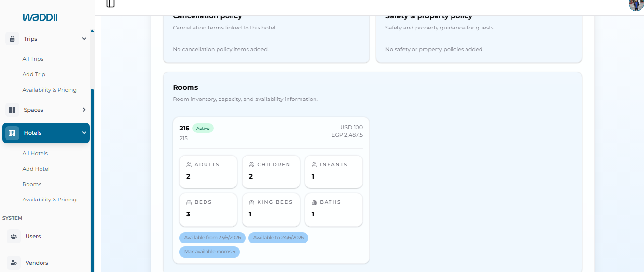This screenshot has height=272, width=644.
Task: Click the King Beds count card
Action: pos(271,209)
